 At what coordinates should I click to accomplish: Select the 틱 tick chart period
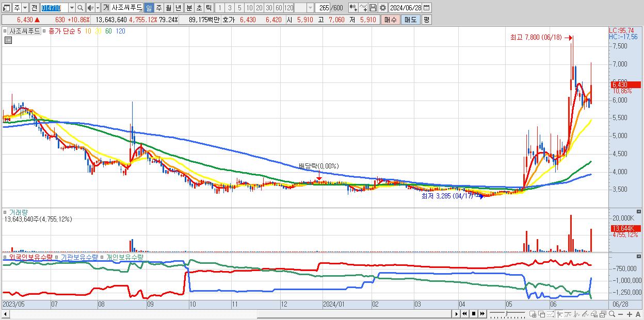pos(208,8)
